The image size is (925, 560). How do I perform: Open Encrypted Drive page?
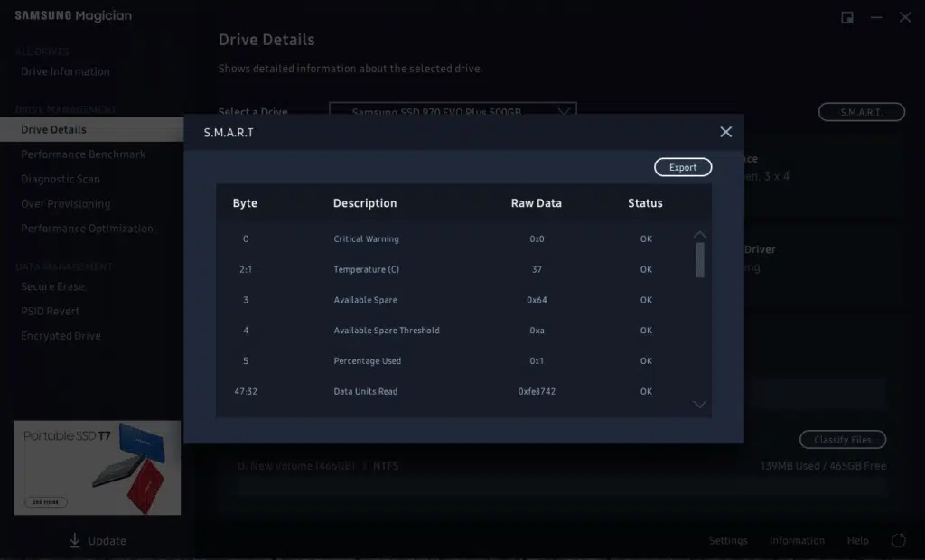pyautogui.click(x=61, y=336)
